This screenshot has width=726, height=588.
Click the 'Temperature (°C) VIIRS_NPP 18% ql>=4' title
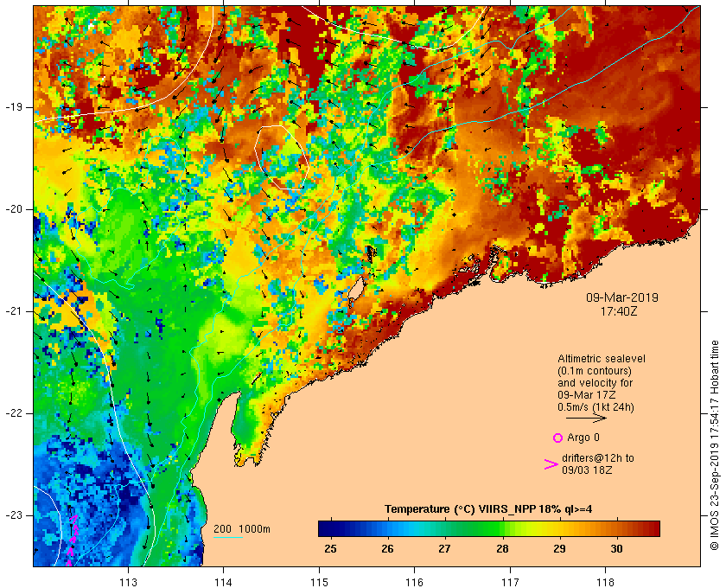(488, 509)
